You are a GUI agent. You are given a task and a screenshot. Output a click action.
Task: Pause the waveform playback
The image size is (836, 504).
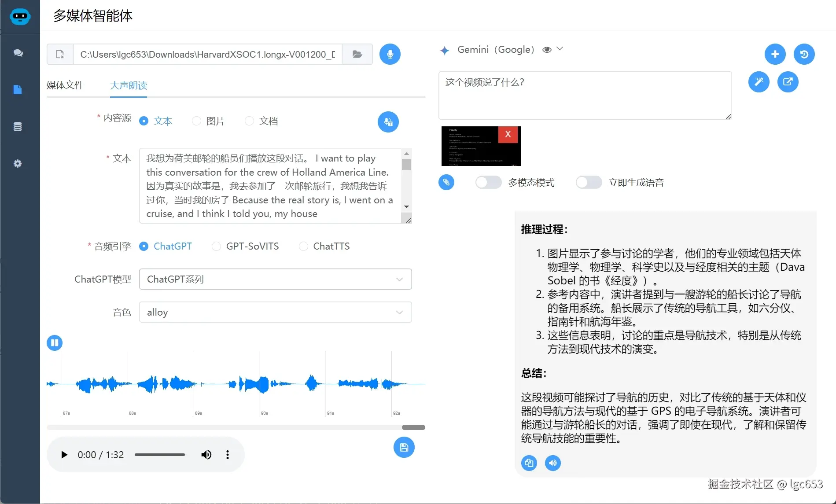pyautogui.click(x=55, y=342)
